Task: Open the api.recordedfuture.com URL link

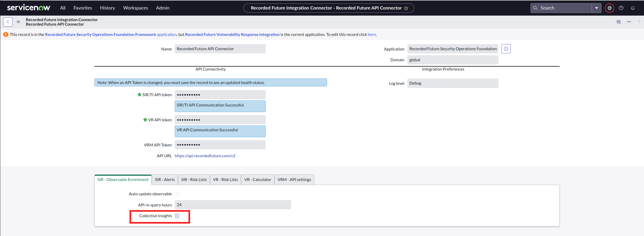Action: coord(205,156)
